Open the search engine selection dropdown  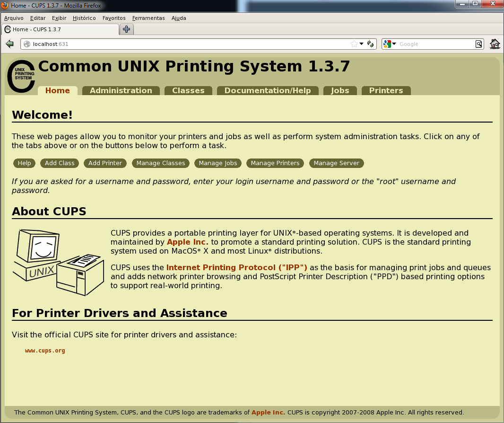click(395, 44)
